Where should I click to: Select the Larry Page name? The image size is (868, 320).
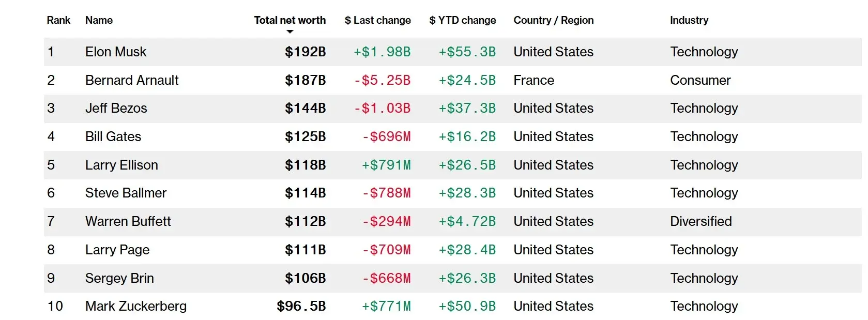pyautogui.click(x=117, y=250)
